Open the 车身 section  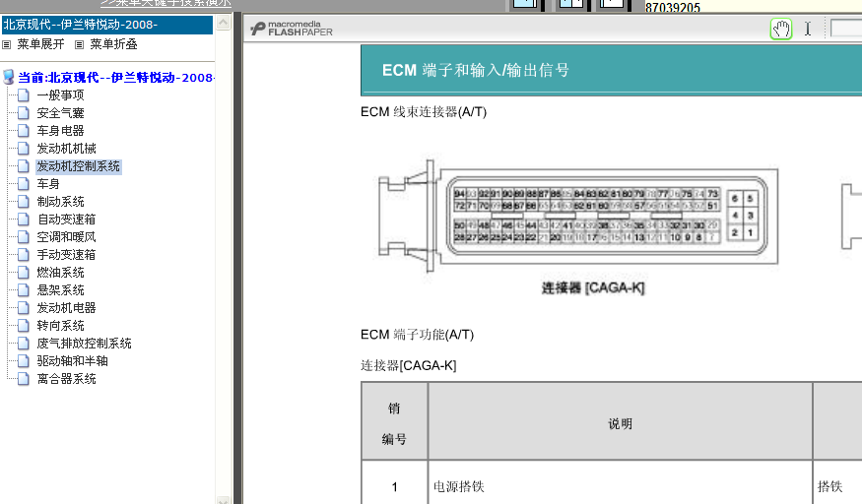[x=48, y=184]
